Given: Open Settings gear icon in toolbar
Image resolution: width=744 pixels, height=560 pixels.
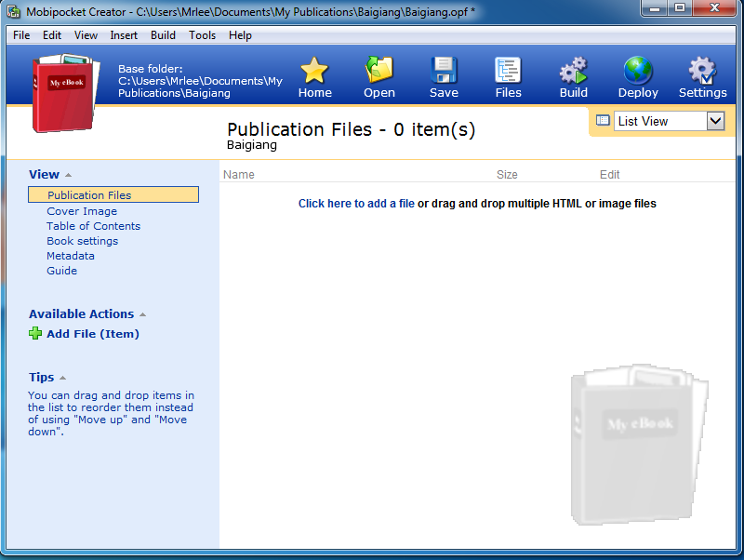Looking at the screenshot, I should [702, 72].
